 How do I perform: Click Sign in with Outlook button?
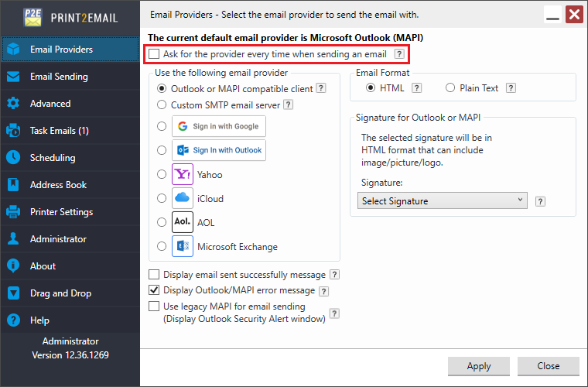pyautogui.click(x=219, y=150)
